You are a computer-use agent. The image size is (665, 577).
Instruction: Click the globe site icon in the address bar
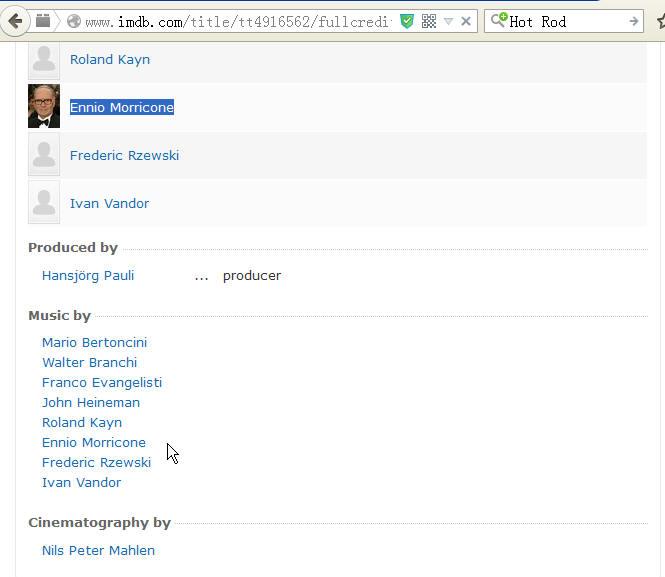74,21
